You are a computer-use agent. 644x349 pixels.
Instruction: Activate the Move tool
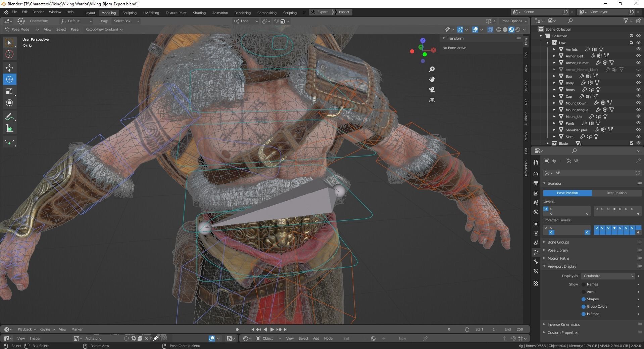pos(9,68)
